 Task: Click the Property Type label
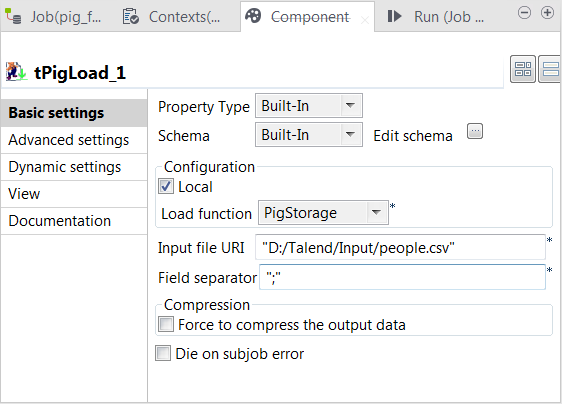[x=204, y=107]
